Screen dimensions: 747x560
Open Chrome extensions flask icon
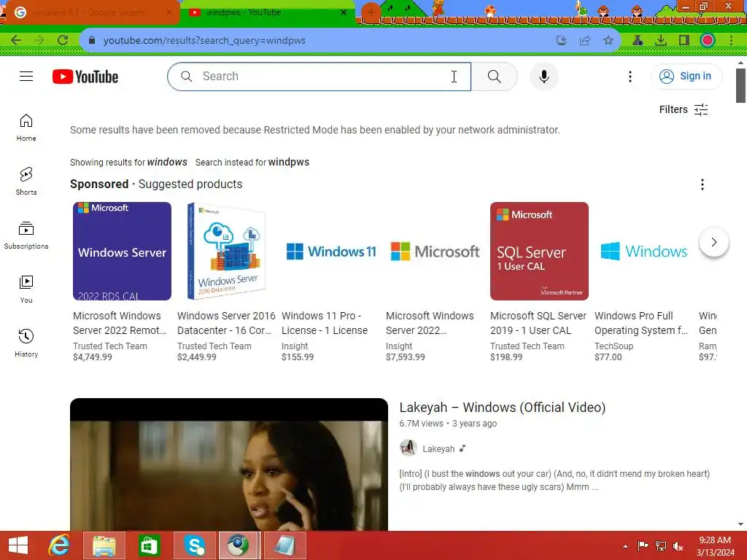coord(638,41)
